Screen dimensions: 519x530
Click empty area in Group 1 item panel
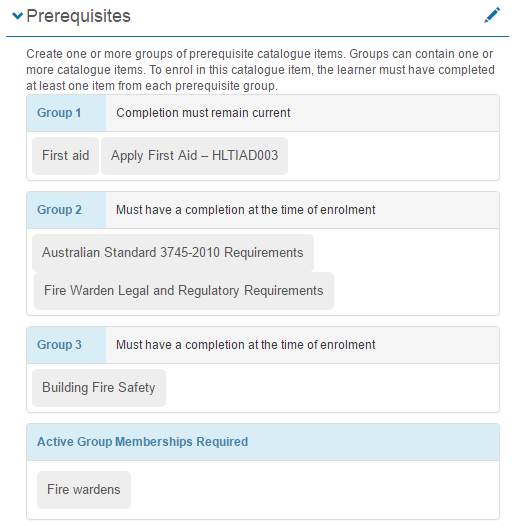coord(392,156)
